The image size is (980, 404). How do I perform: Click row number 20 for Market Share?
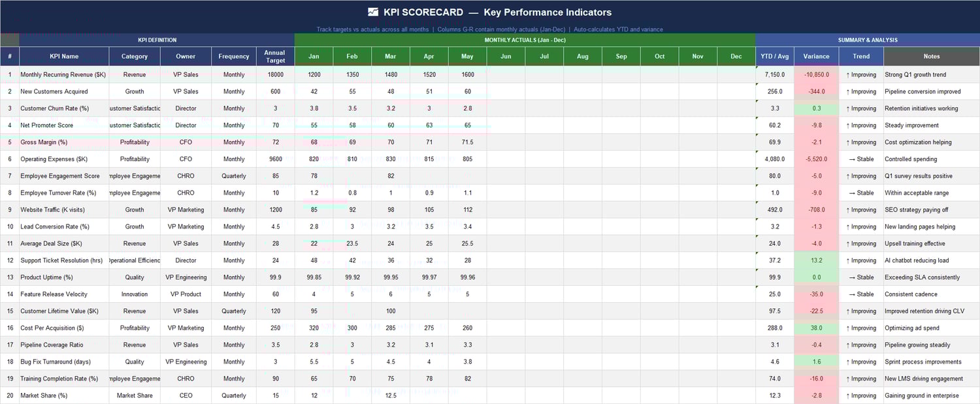pyautogui.click(x=10, y=395)
